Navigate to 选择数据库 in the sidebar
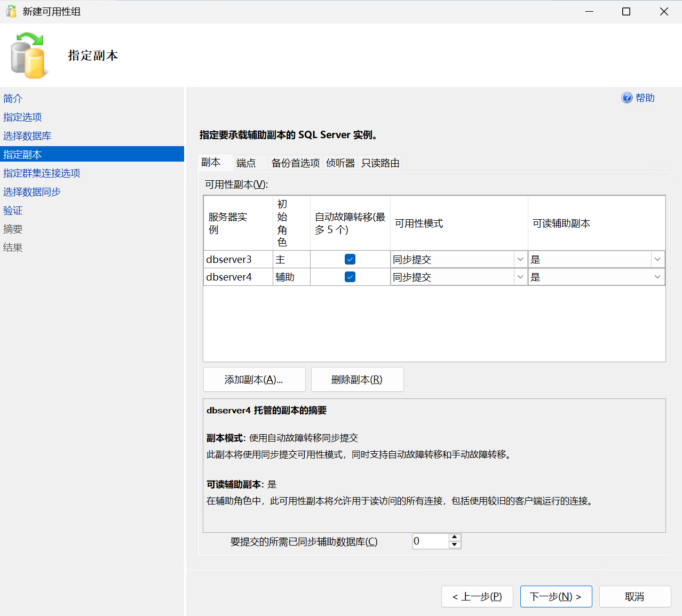The height and width of the screenshot is (616, 682). pyautogui.click(x=27, y=136)
